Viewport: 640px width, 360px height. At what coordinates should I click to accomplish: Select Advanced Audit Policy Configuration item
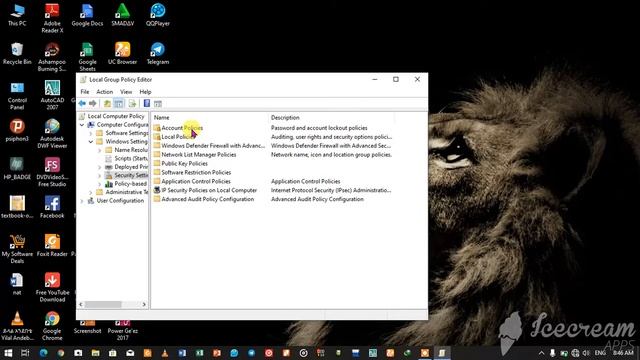pyautogui.click(x=207, y=199)
